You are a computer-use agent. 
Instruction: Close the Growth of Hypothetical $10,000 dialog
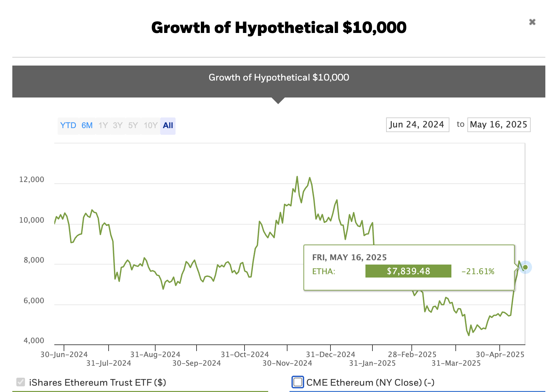(532, 22)
